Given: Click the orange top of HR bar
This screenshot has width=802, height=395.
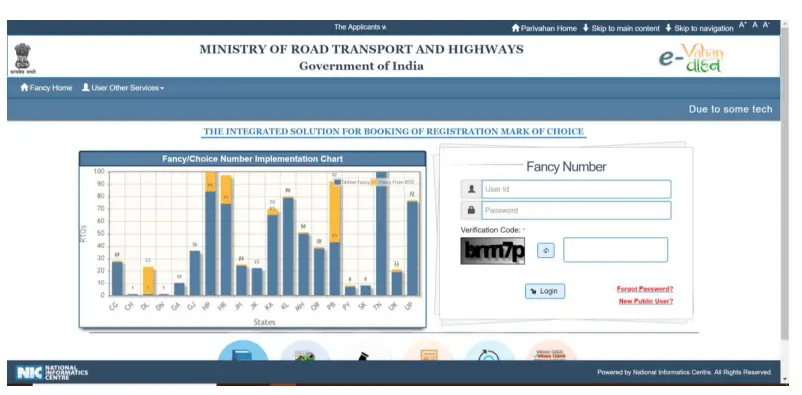Looking at the screenshot, I should point(226,190).
